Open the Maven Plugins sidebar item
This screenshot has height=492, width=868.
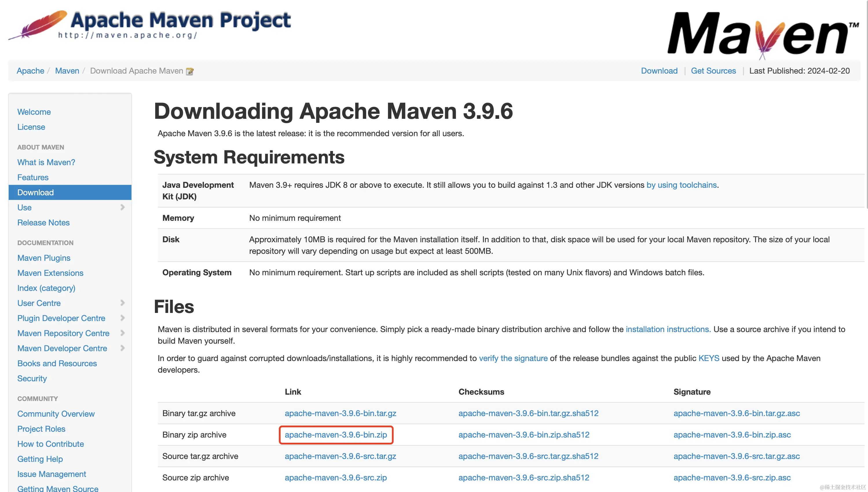point(44,258)
